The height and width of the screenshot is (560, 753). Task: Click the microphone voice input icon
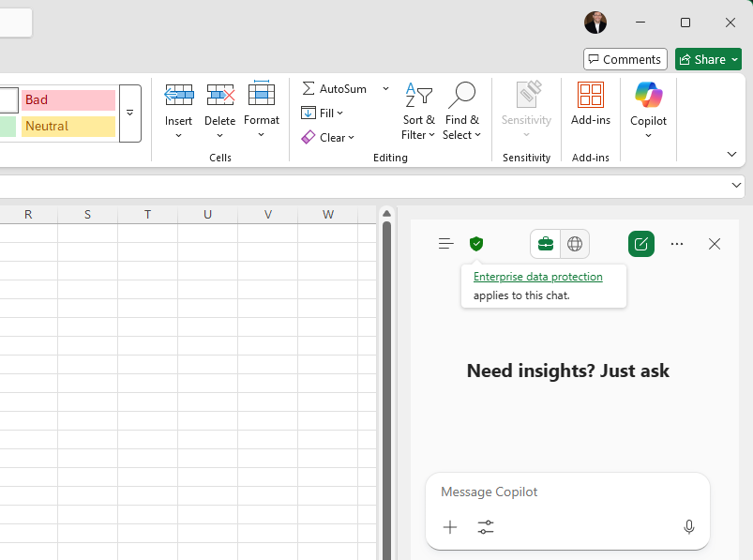pyautogui.click(x=689, y=527)
